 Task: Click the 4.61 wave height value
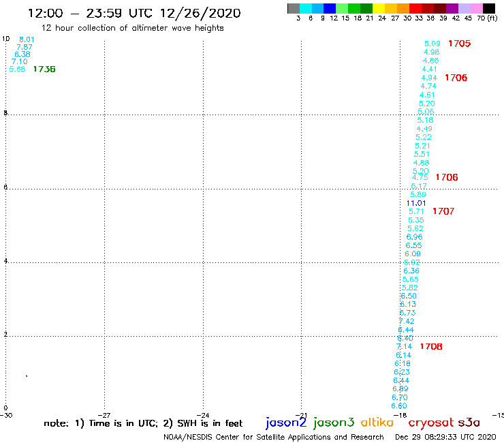coord(427,95)
